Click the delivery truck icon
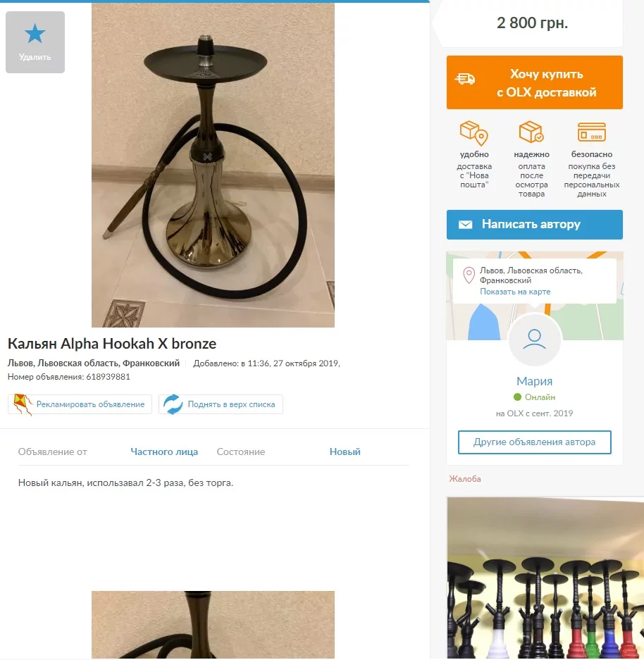 tap(465, 79)
